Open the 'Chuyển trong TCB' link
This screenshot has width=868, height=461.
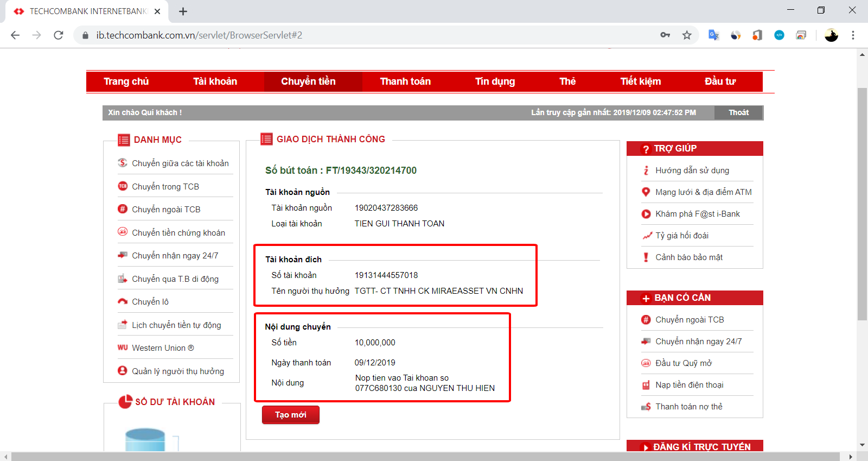point(165,186)
